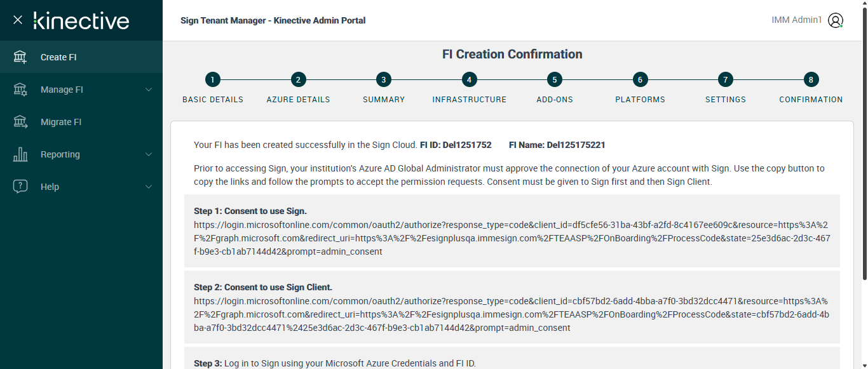This screenshot has width=868, height=369.
Task: Click the vertical page scrollbar
Action: point(864,140)
